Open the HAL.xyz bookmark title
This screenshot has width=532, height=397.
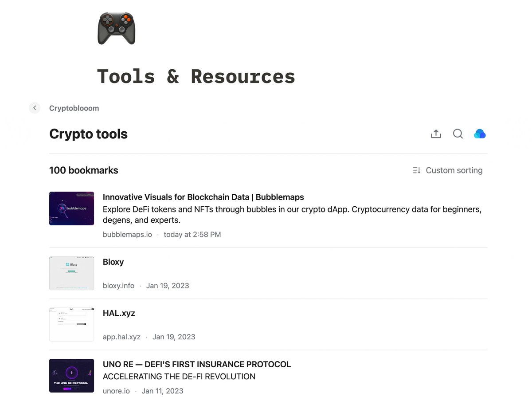119,313
